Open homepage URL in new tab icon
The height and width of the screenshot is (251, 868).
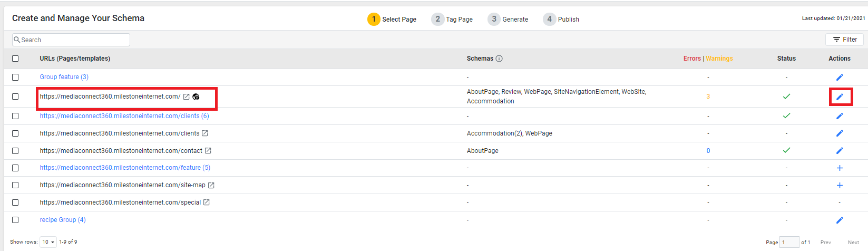pos(186,96)
